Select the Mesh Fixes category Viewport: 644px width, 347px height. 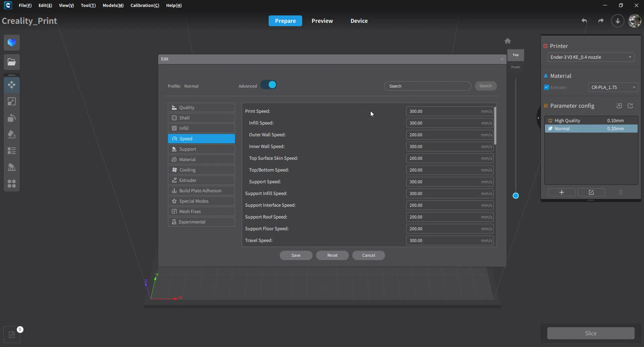(x=201, y=211)
